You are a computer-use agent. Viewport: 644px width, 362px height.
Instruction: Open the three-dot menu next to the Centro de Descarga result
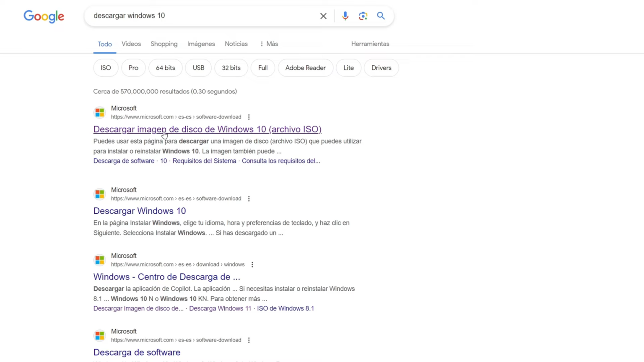tap(252, 264)
